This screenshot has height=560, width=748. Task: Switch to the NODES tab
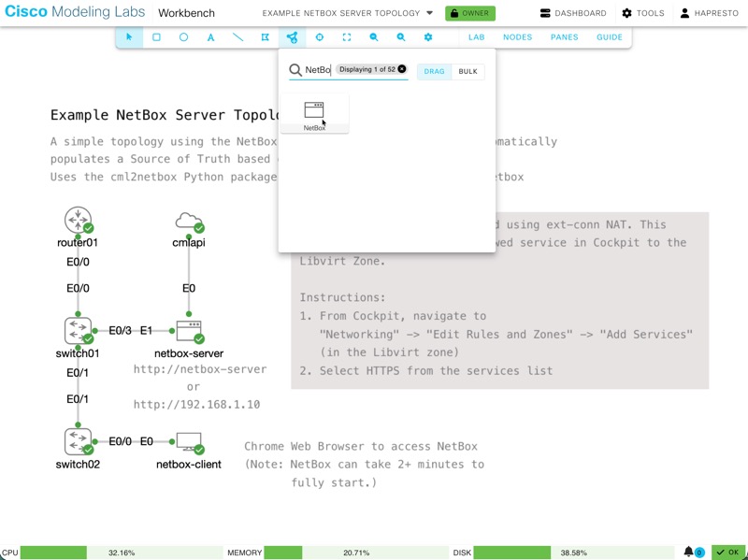tap(517, 37)
